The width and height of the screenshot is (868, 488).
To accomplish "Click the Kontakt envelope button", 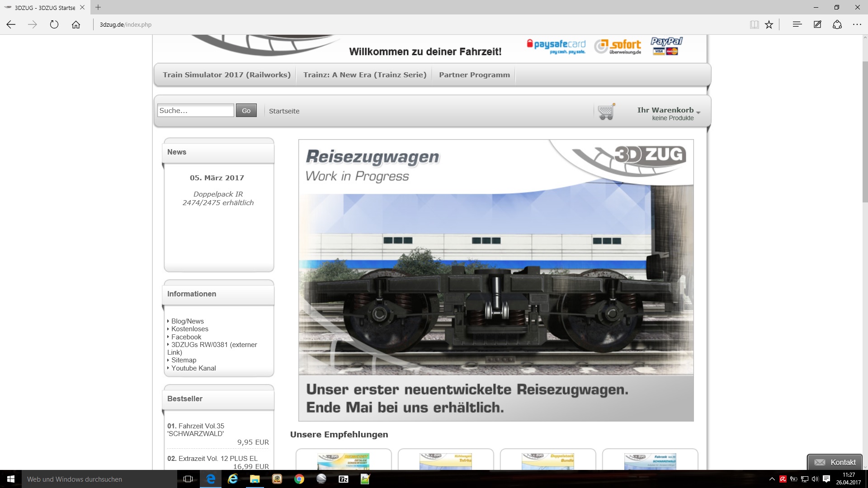I will tap(835, 462).
